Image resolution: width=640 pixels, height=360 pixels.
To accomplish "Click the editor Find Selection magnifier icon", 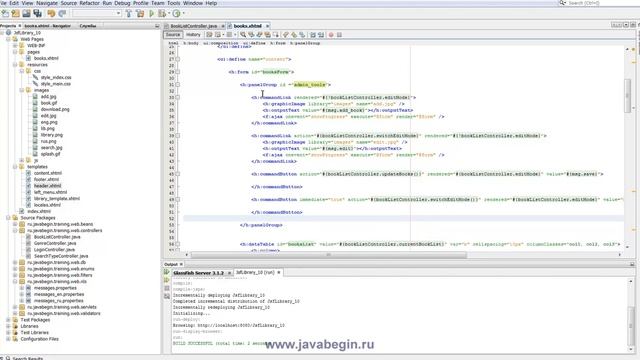I will tap(243, 35).
